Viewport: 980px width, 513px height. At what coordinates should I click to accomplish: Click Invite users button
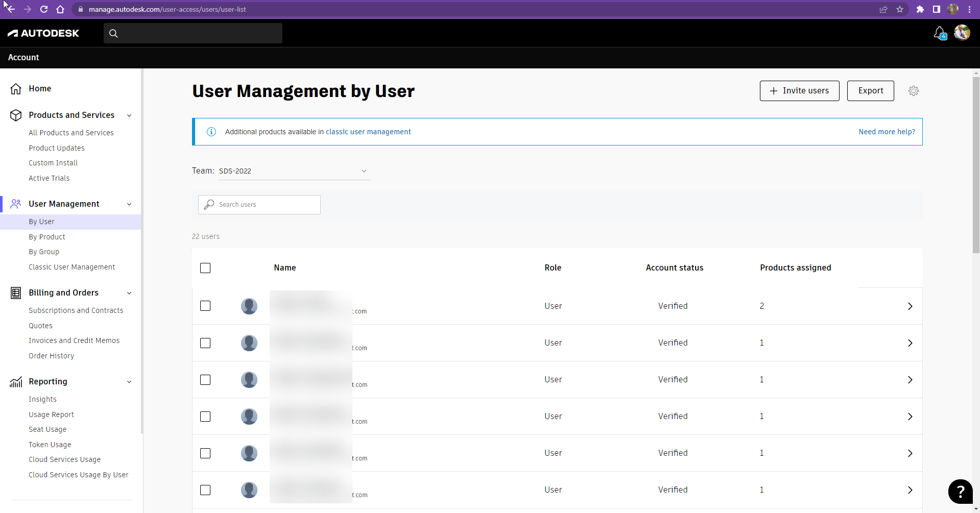[799, 91]
